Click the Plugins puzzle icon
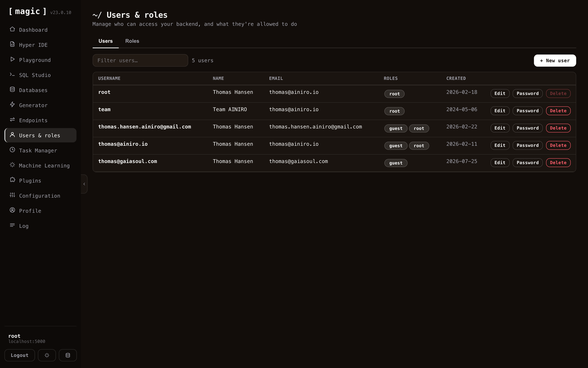Screen dimensions: 588x368 tap(12, 180)
